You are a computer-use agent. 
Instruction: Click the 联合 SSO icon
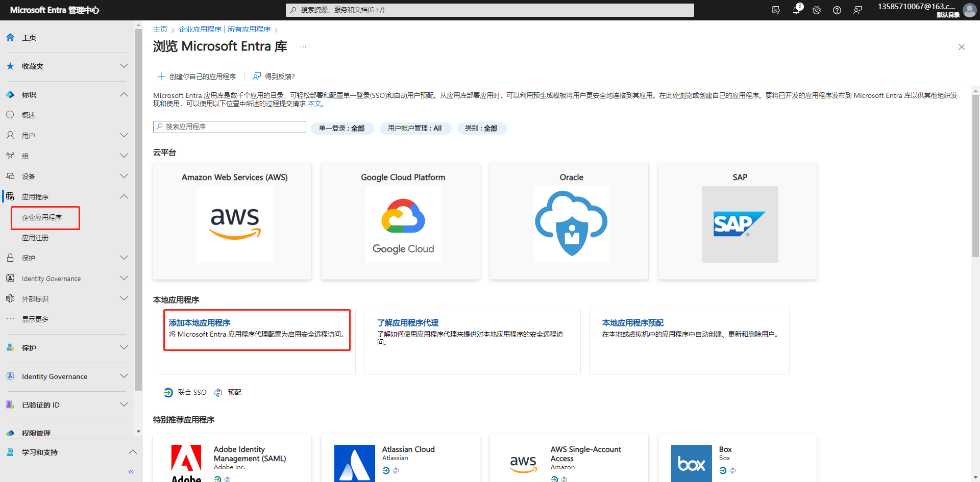pos(168,392)
